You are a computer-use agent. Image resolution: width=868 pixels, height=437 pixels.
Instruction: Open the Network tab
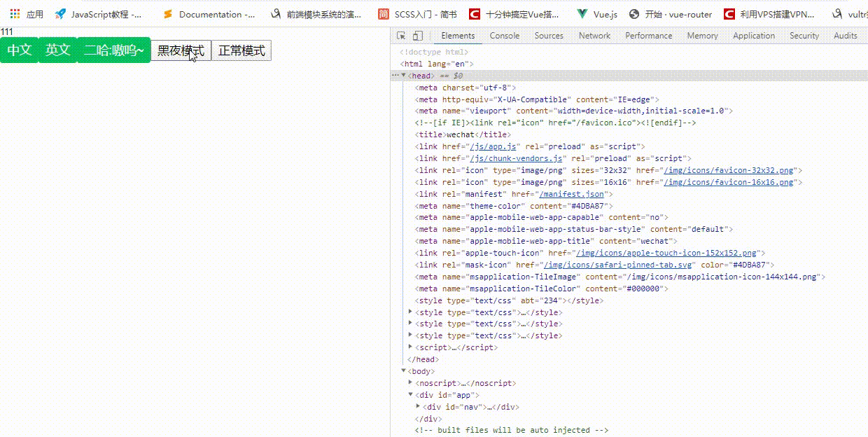click(x=594, y=36)
